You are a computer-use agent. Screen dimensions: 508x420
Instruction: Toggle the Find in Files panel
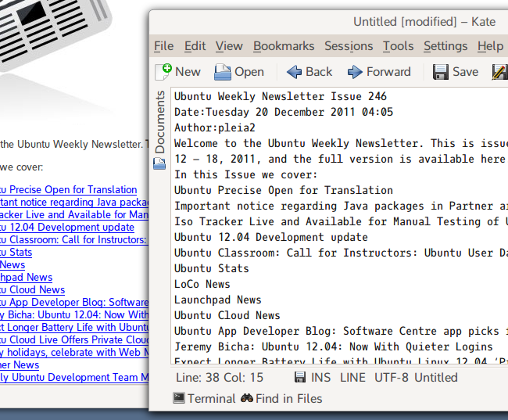click(x=281, y=398)
